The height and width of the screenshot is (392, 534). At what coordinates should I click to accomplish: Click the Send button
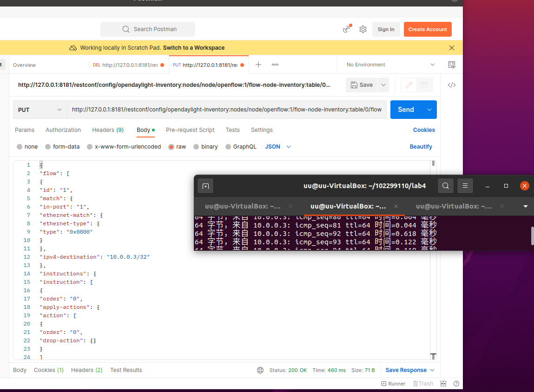406,110
